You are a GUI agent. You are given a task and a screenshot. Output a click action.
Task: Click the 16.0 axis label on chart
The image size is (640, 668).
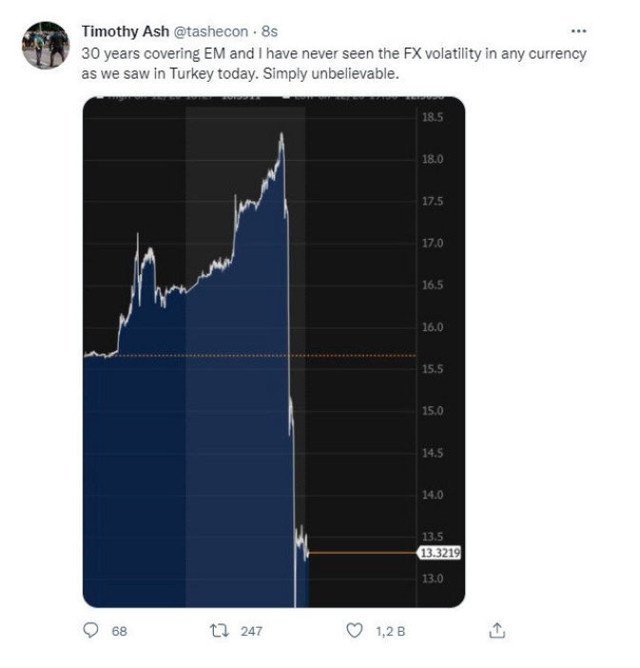[x=434, y=327]
